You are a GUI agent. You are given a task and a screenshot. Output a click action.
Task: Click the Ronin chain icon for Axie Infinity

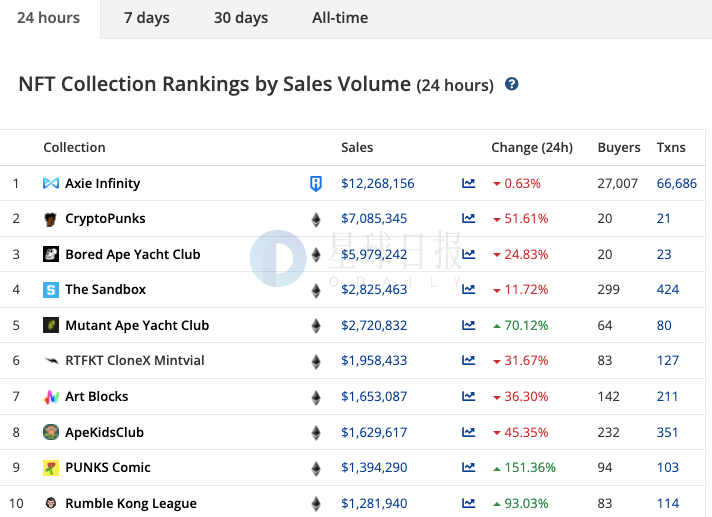(316, 183)
